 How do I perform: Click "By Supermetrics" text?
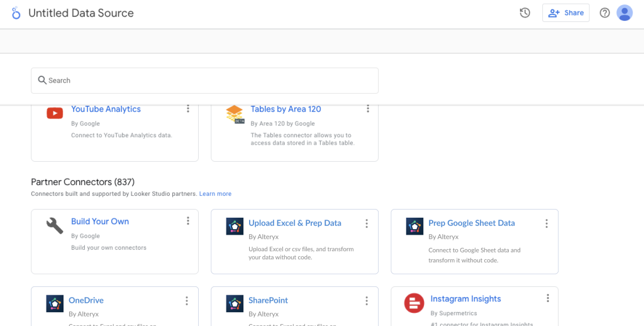[x=453, y=313]
